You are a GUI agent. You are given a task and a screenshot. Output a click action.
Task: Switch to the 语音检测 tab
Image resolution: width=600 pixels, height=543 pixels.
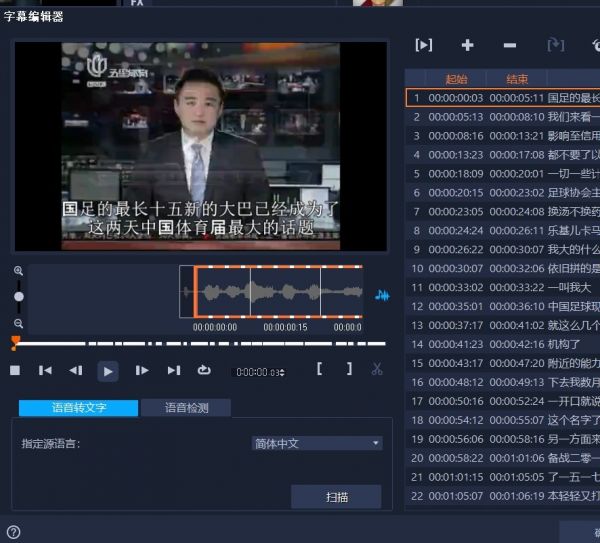pyautogui.click(x=185, y=407)
